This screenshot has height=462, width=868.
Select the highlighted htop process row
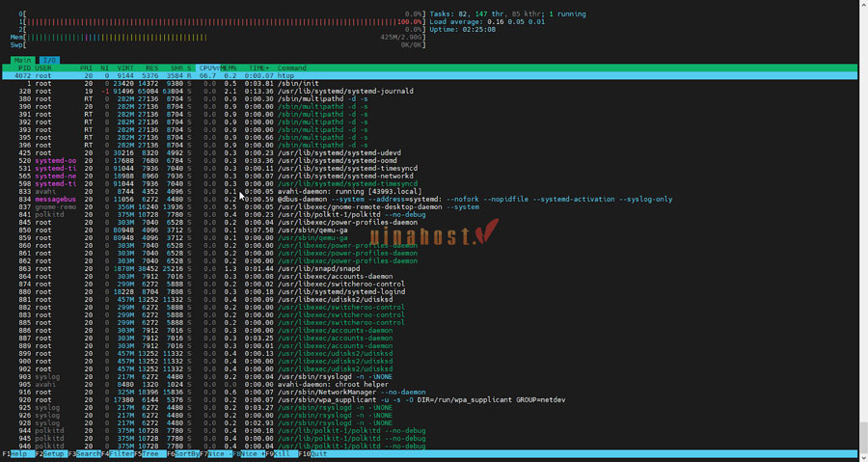coord(289,75)
